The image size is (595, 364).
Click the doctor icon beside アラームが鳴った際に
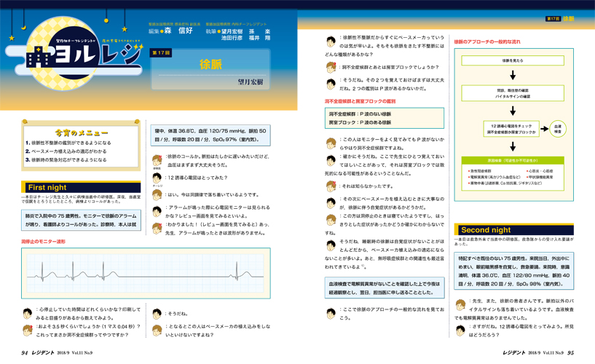click(x=157, y=211)
